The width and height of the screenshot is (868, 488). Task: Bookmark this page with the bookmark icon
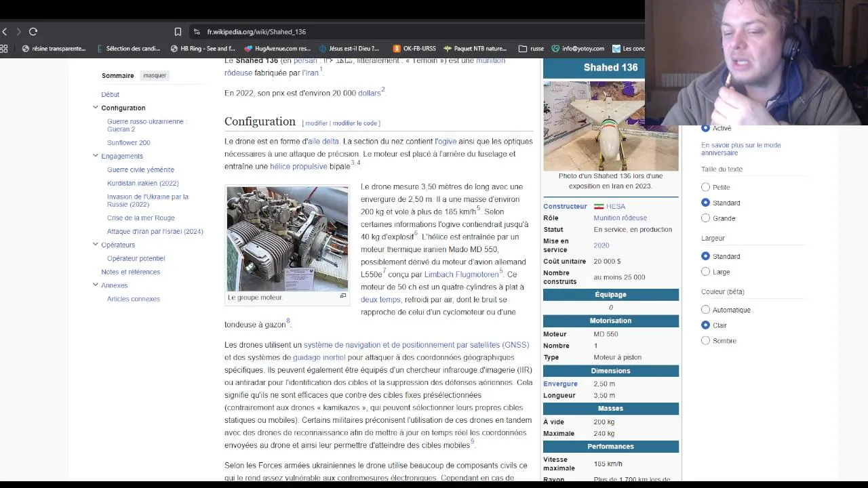click(x=178, y=32)
